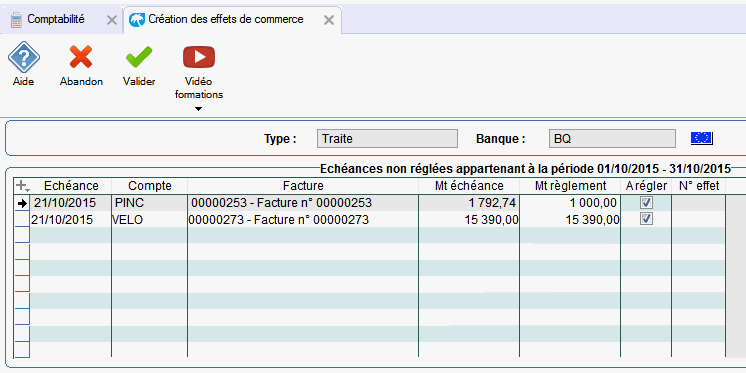Click the Type field showing Traite
The image size is (746, 373).
point(387,139)
